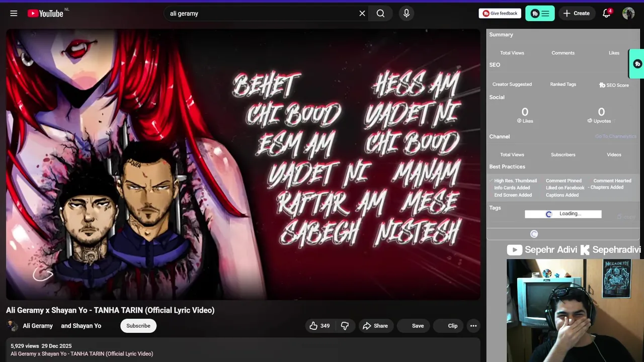This screenshot has height=362, width=644.
Task: Open Ali Geramy channel avatar
Action: pos(12,325)
